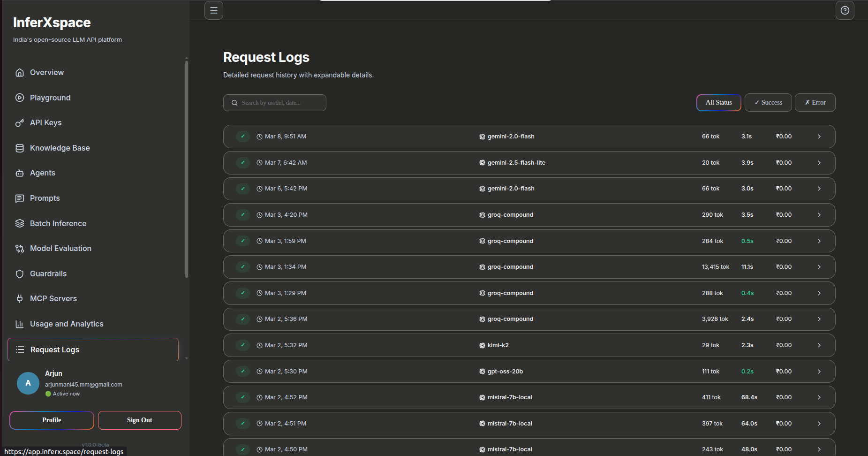
Task: Click the arjunmani45.mm@gmail.com email
Action: tap(83, 385)
